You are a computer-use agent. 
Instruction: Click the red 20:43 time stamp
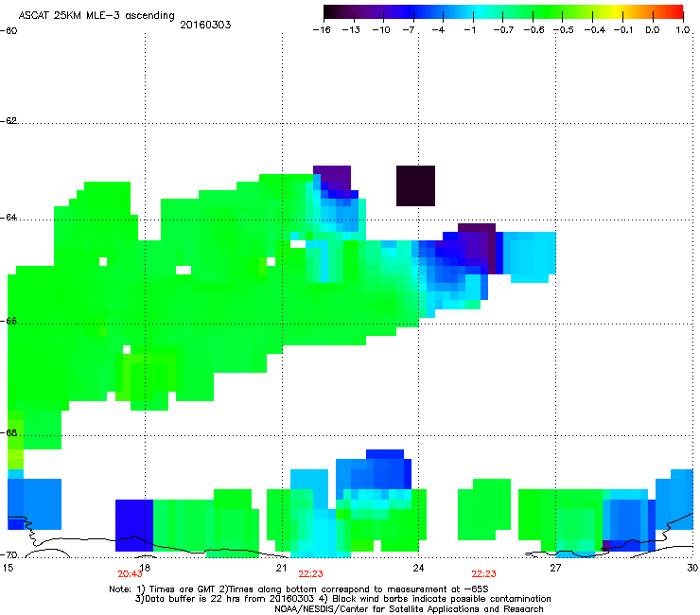point(130,574)
